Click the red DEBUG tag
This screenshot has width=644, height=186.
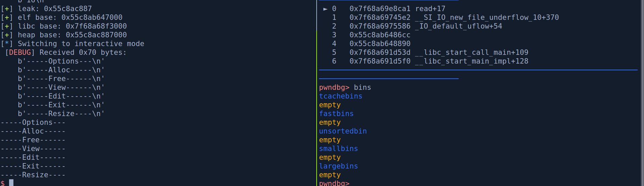click(20, 52)
